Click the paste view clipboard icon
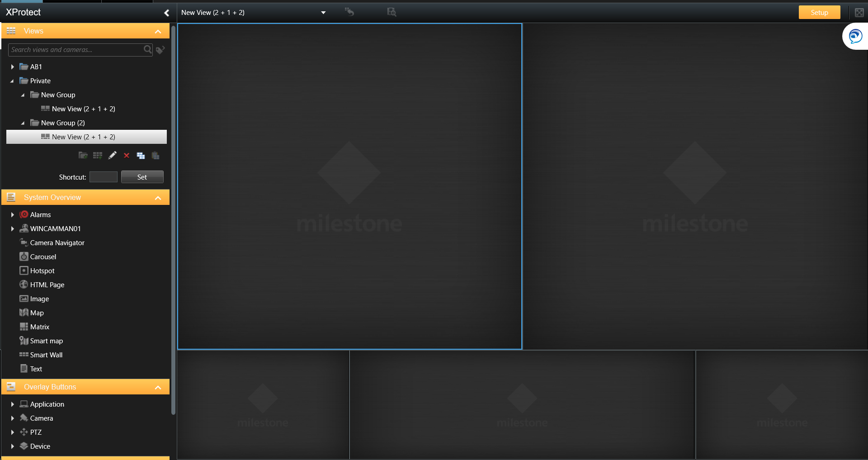This screenshot has height=460, width=868. tap(156, 156)
